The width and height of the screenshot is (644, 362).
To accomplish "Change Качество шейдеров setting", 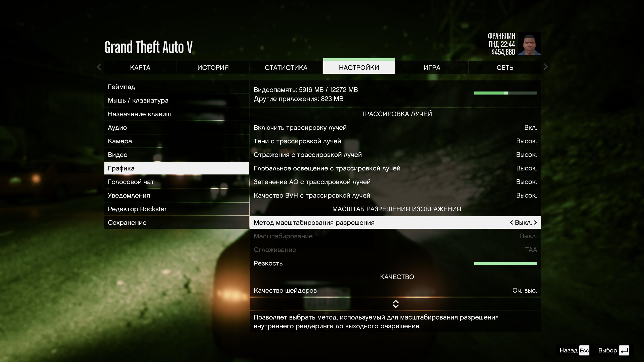I will 396,290.
